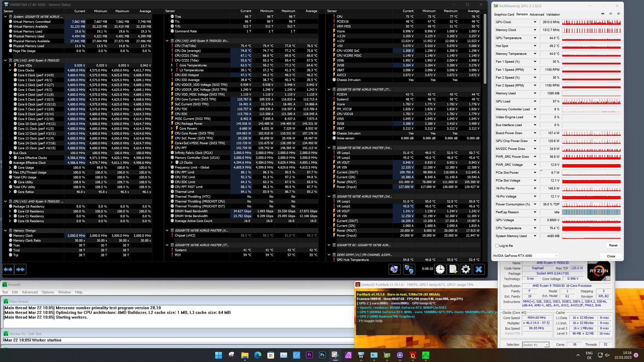Open Windows Start button

click(218, 355)
